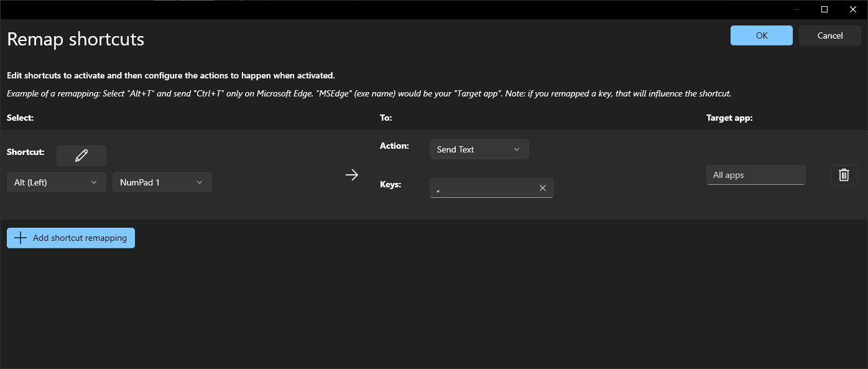Screen dimensions: 868x369
Task: Click the pencil icon to edit shortcut
Action: pyautogui.click(x=81, y=156)
